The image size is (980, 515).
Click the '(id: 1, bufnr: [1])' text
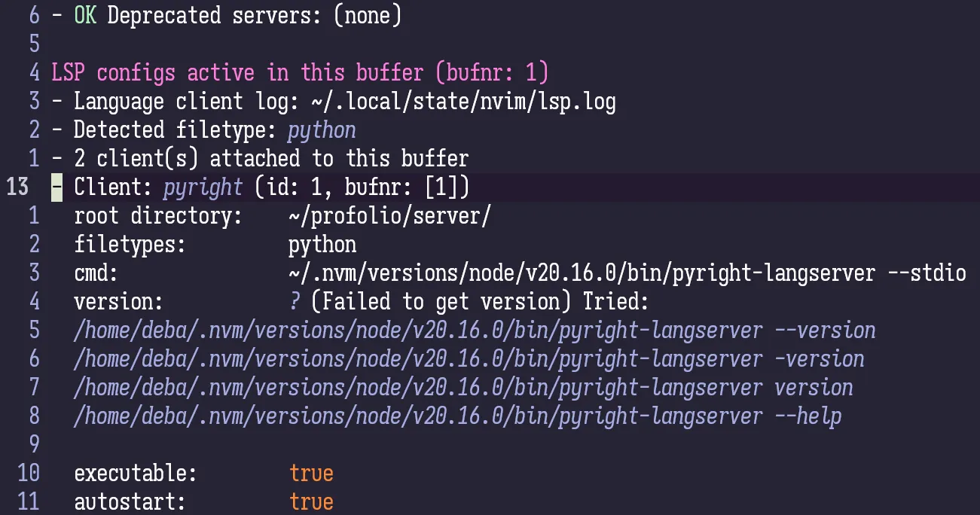(x=362, y=187)
